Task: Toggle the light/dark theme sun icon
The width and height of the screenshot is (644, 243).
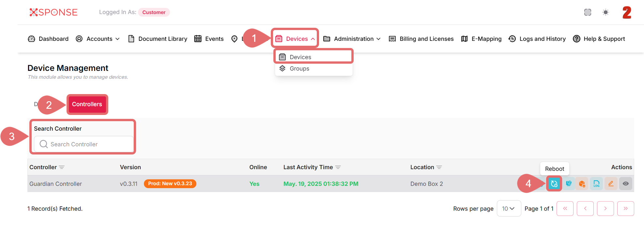Action: click(606, 12)
